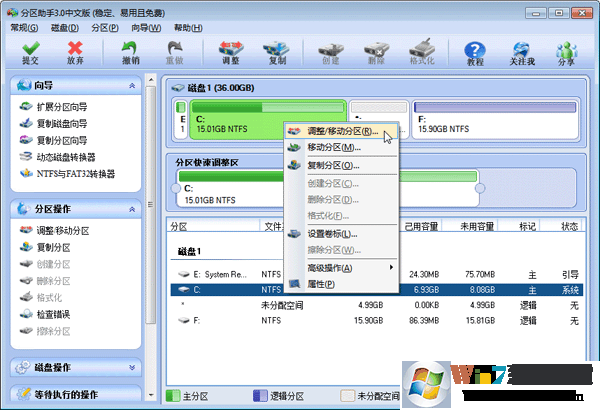The image size is (600, 410).
Task: Click 检查错误 in partition operations
Action: pos(53,314)
